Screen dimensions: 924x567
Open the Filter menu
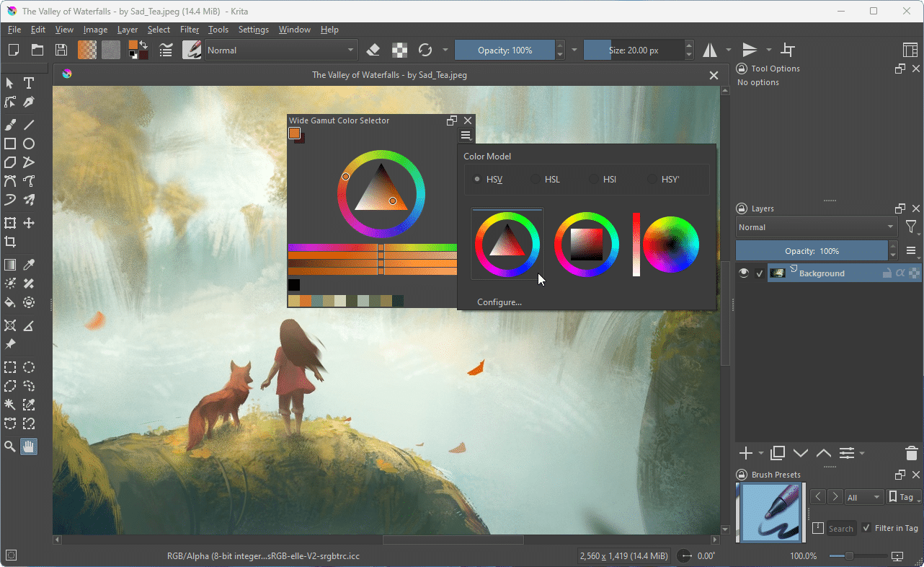click(x=189, y=30)
